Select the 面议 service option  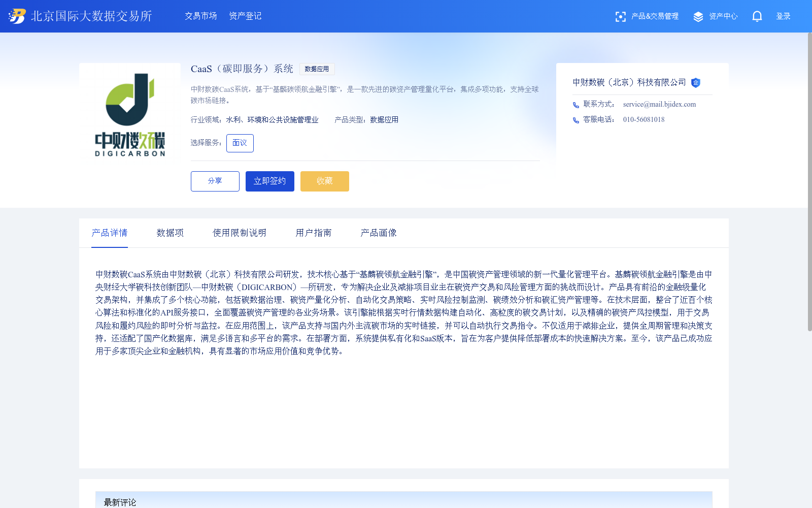click(x=240, y=143)
